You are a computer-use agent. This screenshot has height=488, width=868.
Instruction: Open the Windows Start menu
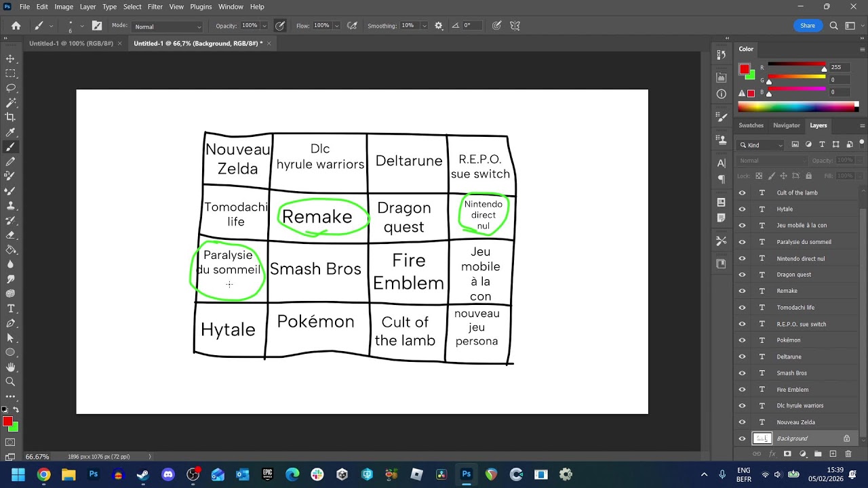18,474
